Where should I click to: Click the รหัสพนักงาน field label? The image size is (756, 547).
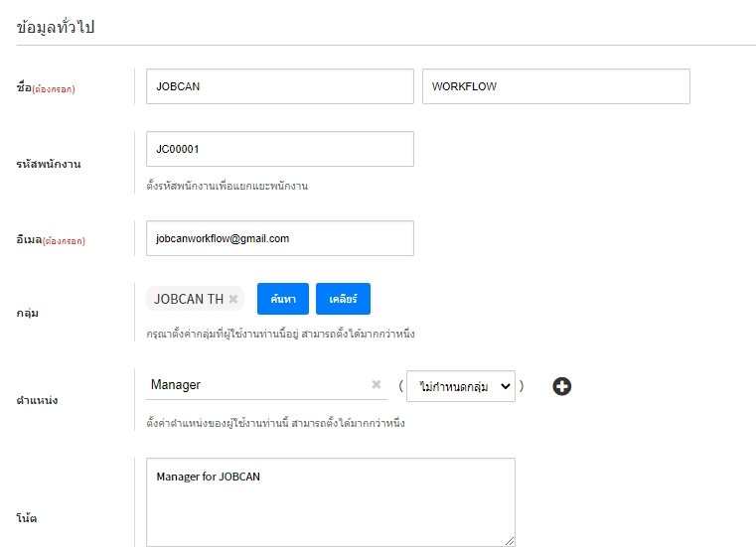[49, 164]
